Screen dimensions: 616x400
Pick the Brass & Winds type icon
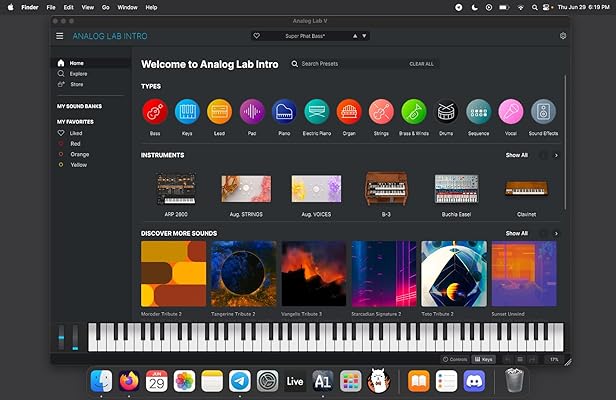[x=413, y=110]
